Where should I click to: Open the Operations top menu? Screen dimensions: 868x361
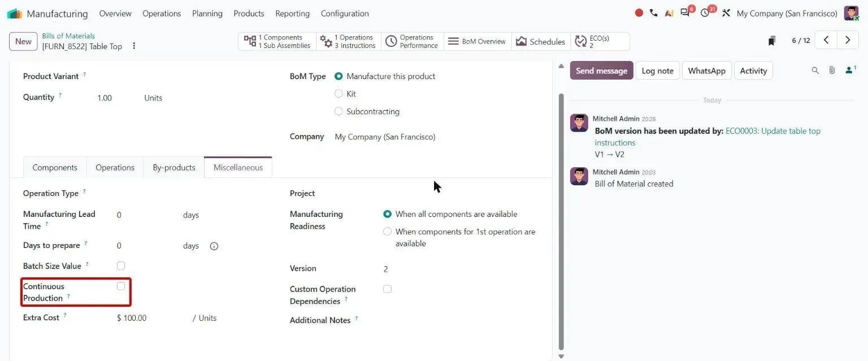(162, 14)
